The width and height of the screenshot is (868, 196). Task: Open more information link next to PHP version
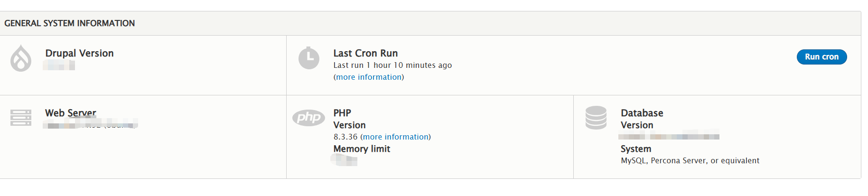point(396,137)
